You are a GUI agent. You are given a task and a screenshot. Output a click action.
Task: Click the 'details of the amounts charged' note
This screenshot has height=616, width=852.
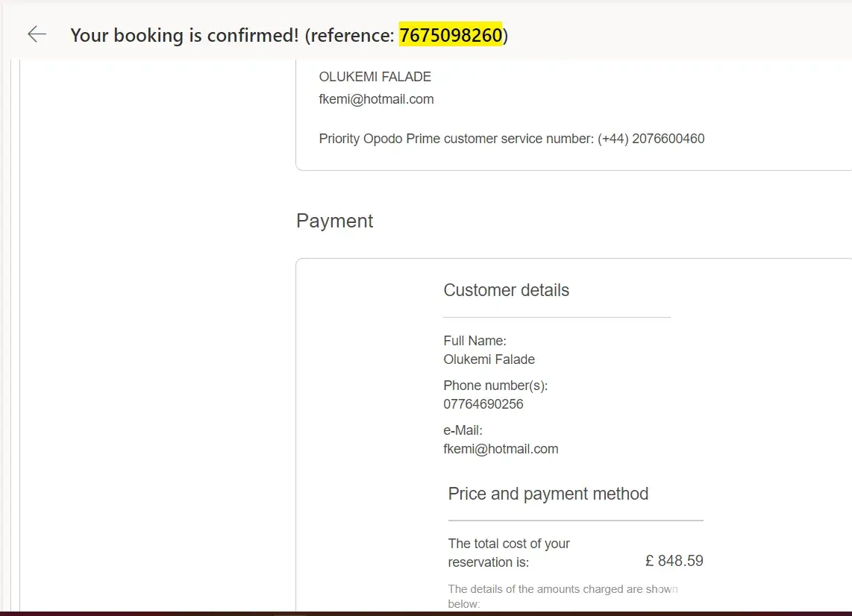[x=563, y=596]
